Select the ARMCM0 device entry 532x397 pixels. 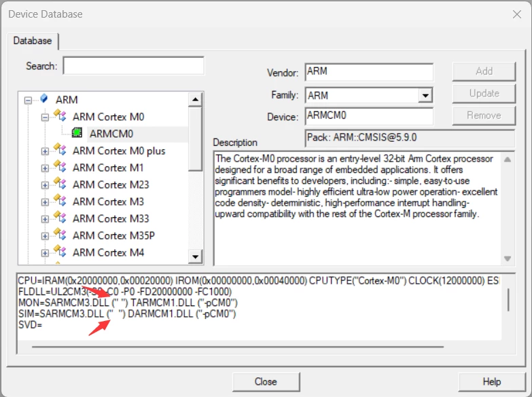click(x=111, y=134)
